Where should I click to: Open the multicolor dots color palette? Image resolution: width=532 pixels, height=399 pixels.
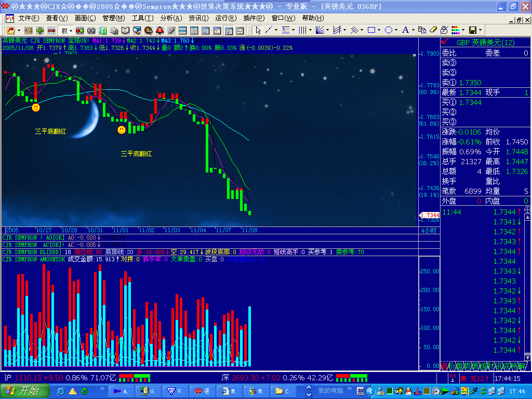[x=456, y=30]
